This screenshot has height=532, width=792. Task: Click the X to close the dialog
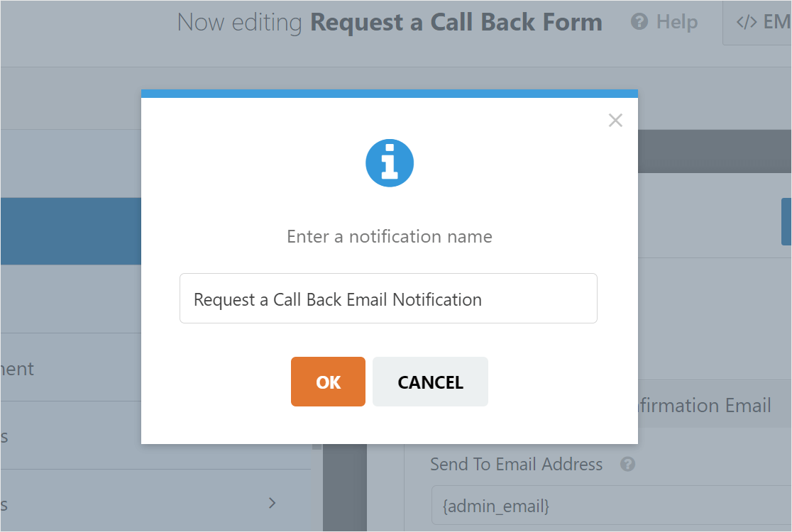coord(615,120)
